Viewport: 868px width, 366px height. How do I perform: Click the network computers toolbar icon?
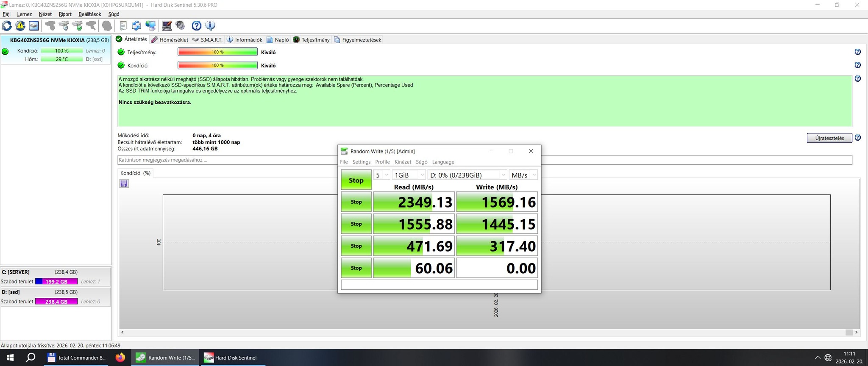(x=150, y=26)
